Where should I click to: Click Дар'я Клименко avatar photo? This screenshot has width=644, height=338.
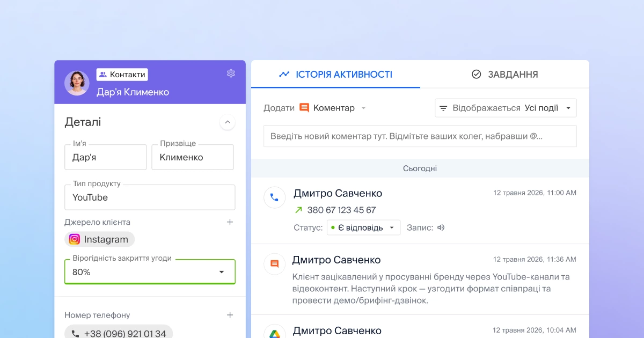(x=77, y=83)
